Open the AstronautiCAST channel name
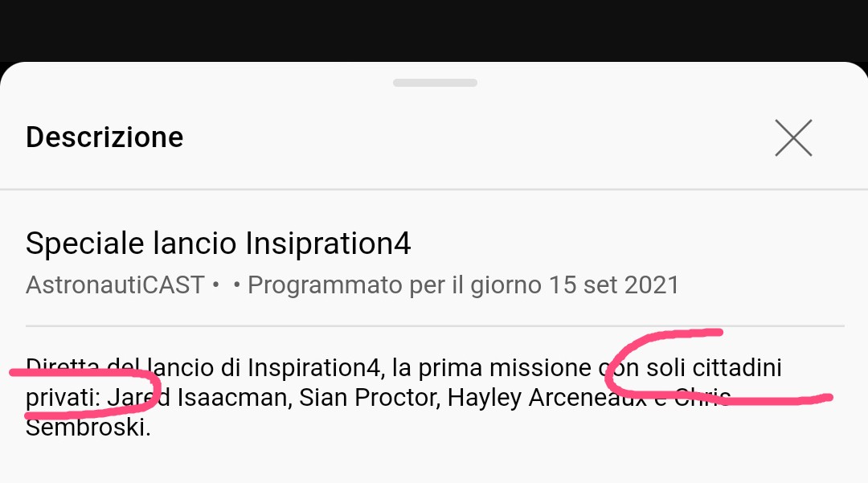Image resolution: width=868 pixels, height=483 pixels. pos(115,285)
